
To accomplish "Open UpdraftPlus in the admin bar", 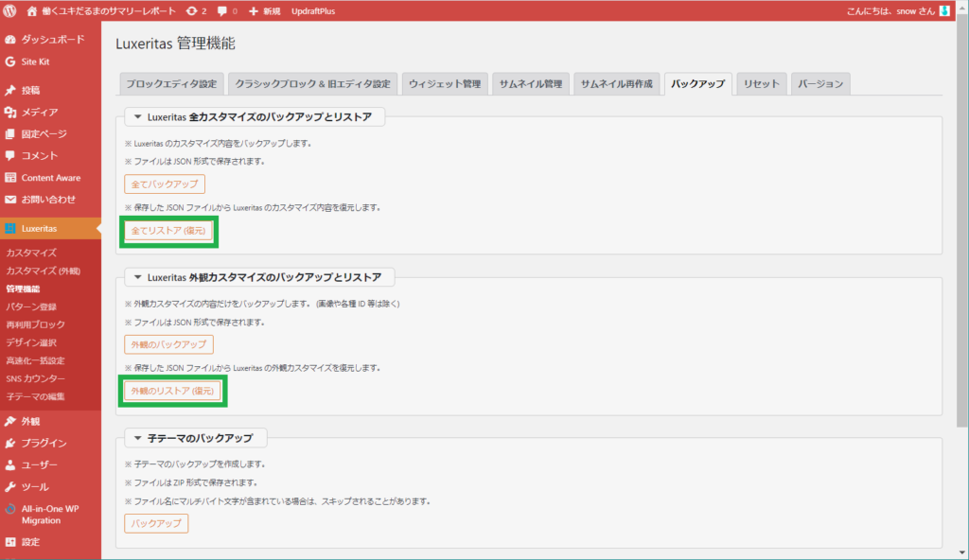I will pos(313,11).
